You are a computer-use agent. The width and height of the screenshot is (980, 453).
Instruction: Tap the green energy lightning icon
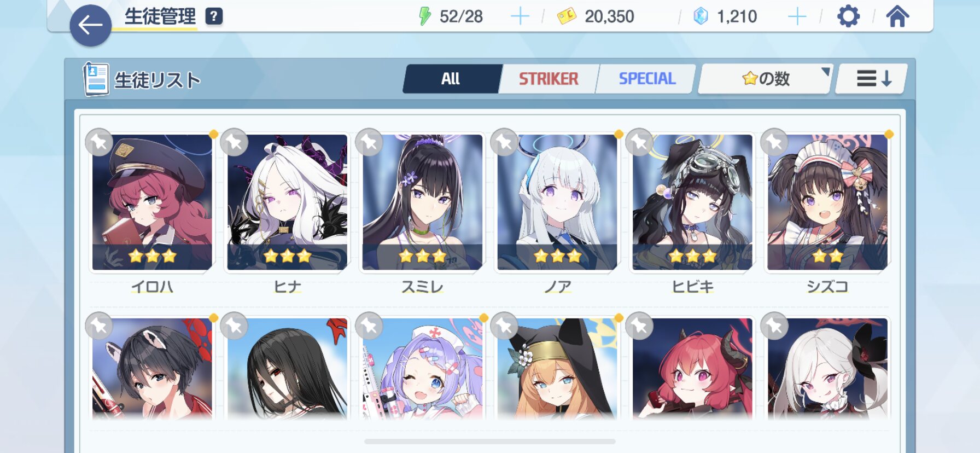click(x=424, y=16)
